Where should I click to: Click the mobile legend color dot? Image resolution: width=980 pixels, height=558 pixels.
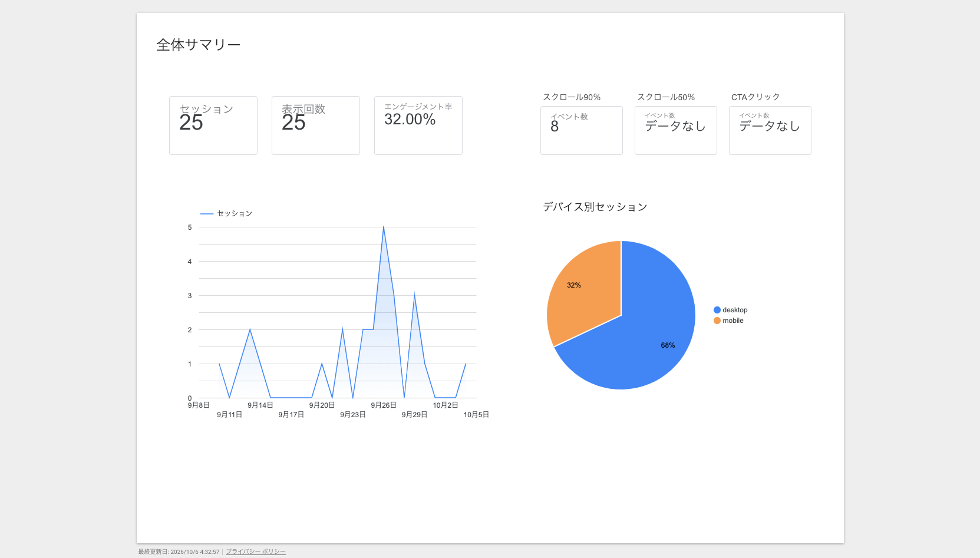(x=717, y=321)
